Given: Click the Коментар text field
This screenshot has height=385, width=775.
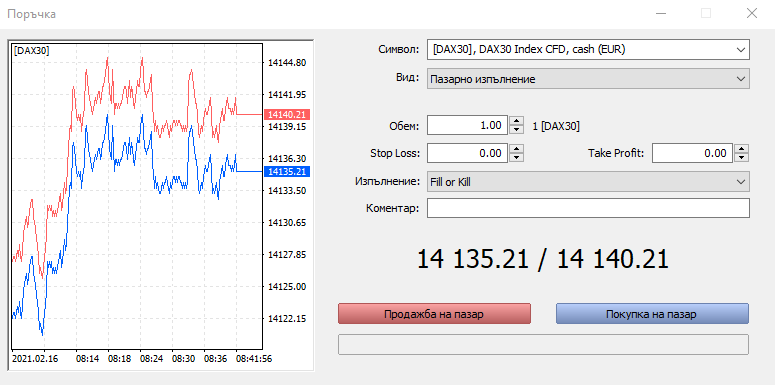Looking at the screenshot, I should pyautogui.click(x=588, y=208).
